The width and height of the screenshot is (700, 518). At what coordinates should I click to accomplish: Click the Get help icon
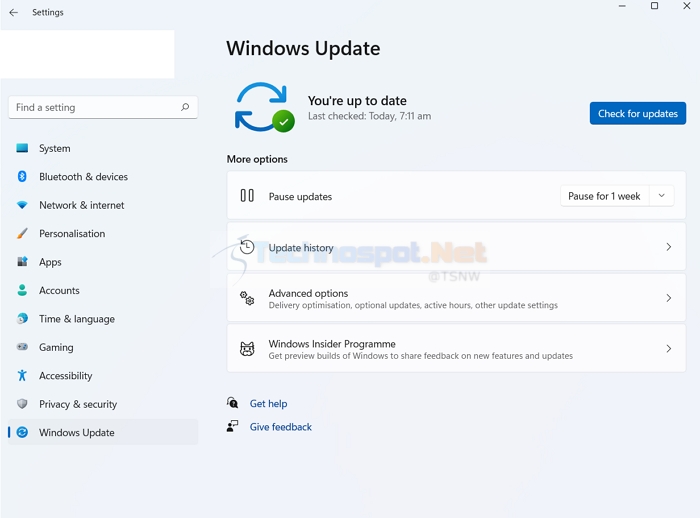(x=232, y=403)
